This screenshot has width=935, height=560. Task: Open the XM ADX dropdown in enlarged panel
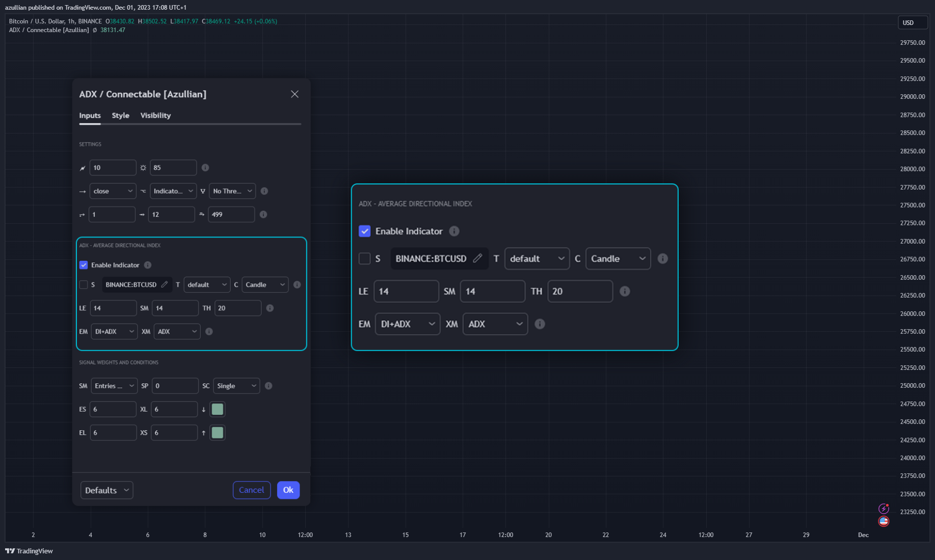point(495,324)
